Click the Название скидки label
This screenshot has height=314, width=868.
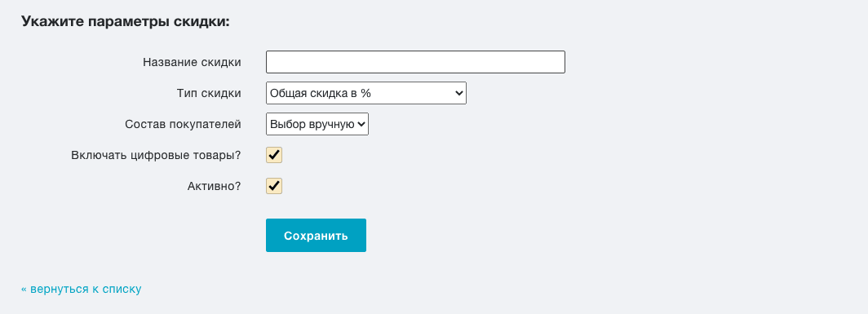(x=192, y=62)
